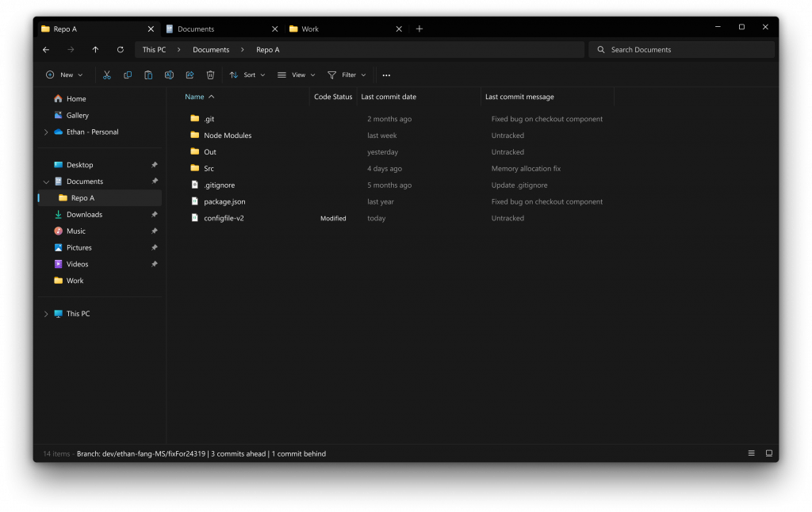Click '2 months ago' commit date
Viewport: 812px width, 512px height.
pyautogui.click(x=389, y=119)
